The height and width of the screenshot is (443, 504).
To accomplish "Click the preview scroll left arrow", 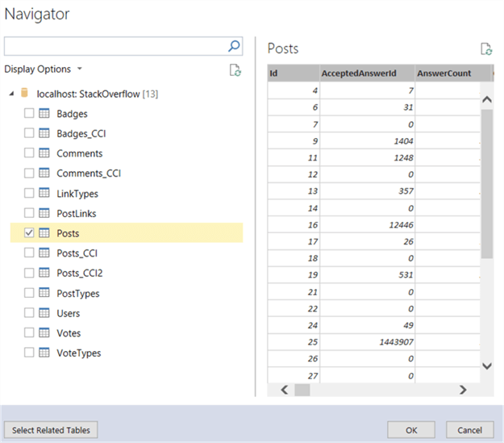I will click(284, 390).
